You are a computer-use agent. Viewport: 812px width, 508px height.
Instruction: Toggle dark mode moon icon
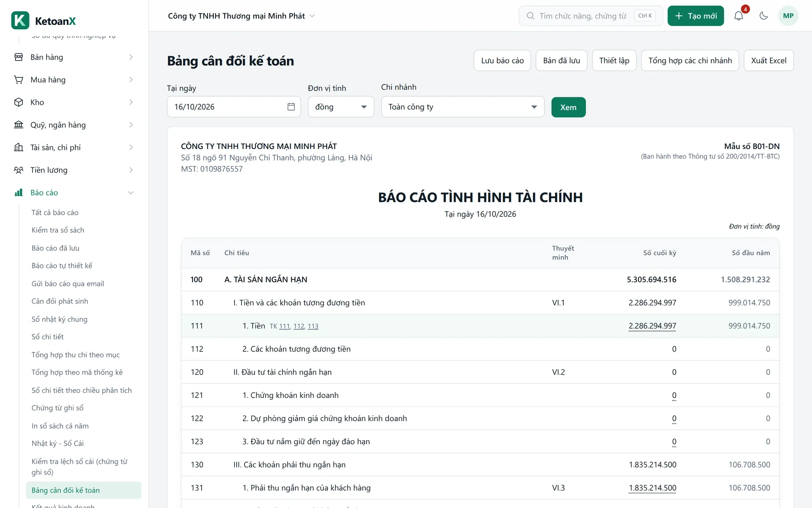pyautogui.click(x=763, y=16)
